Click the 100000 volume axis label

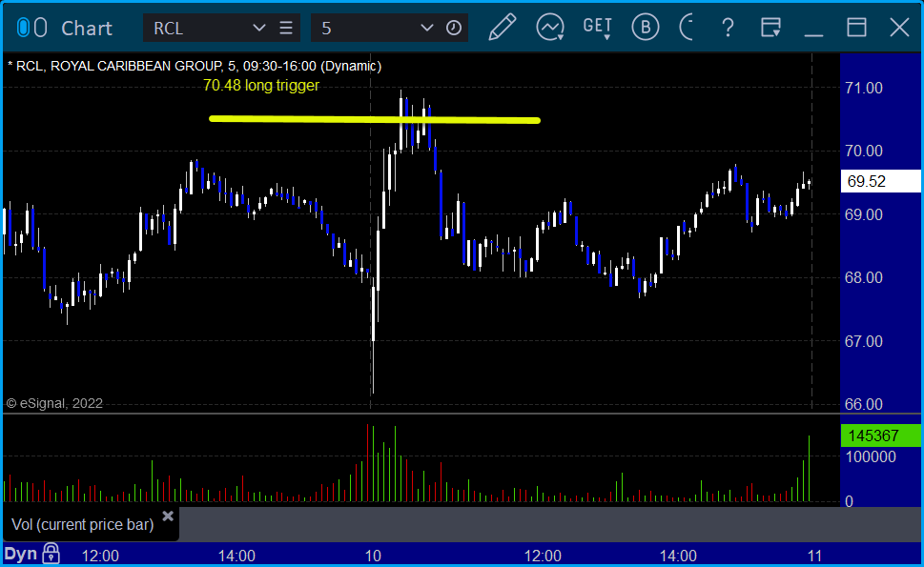click(x=871, y=456)
